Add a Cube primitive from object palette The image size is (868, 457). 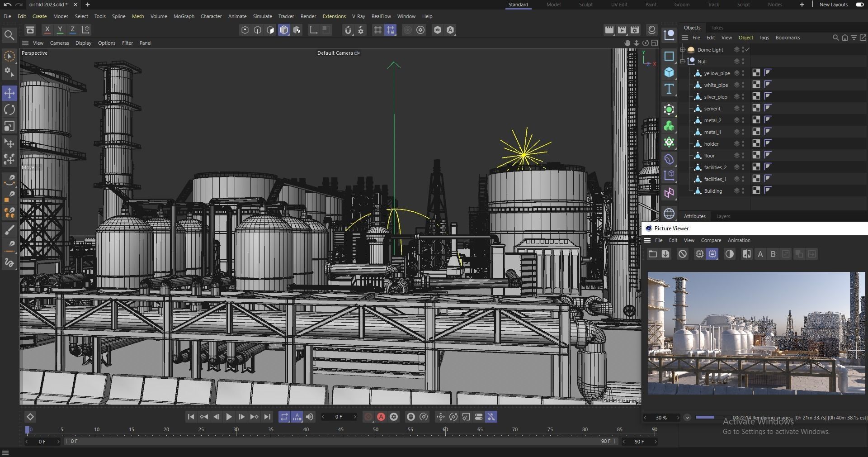[669, 72]
